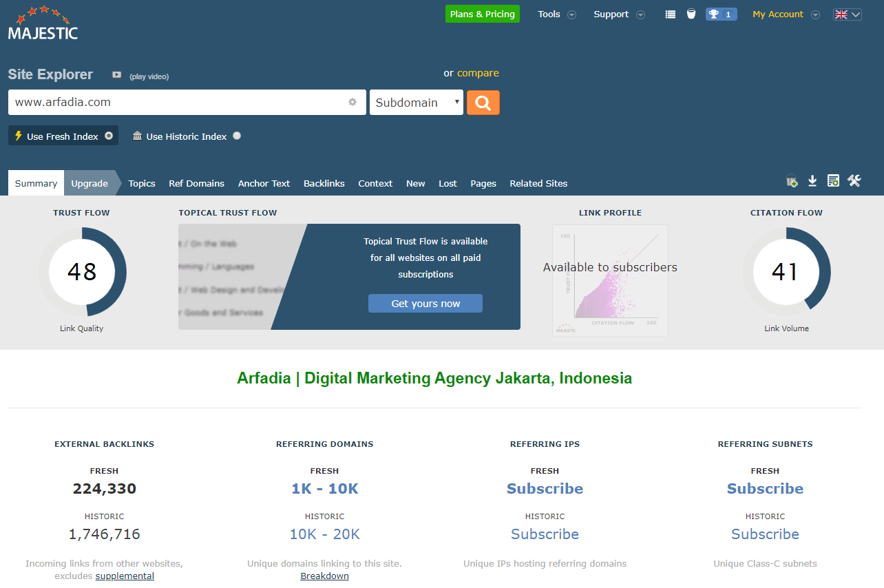
Task: Click the Majestic logo
Action: point(43,22)
